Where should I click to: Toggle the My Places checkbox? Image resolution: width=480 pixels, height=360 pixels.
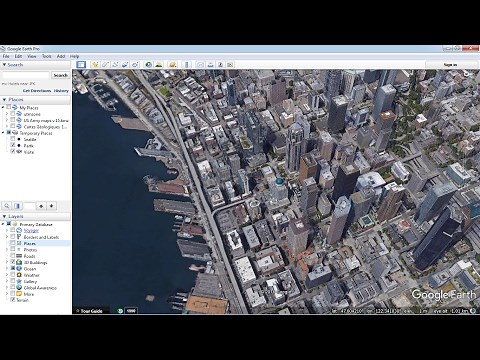pos(9,107)
